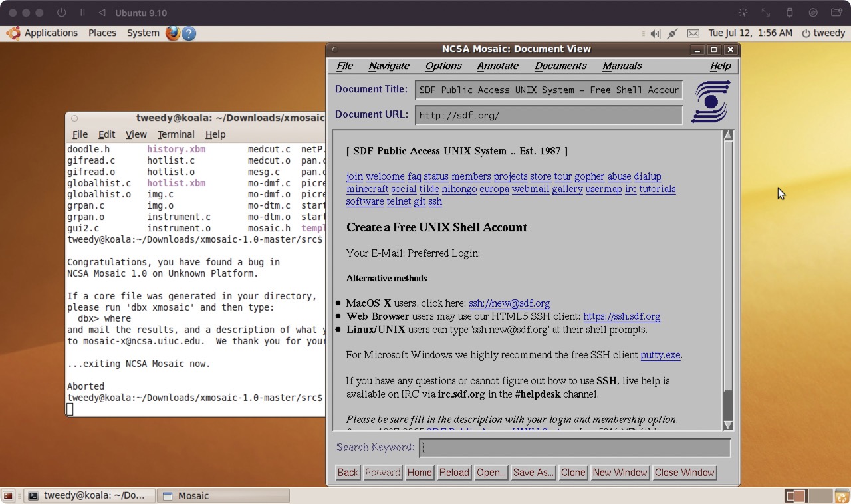This screenshot has width=851, height=504.
Task: Open the terminal's Help menu
Action: (215, 134)
